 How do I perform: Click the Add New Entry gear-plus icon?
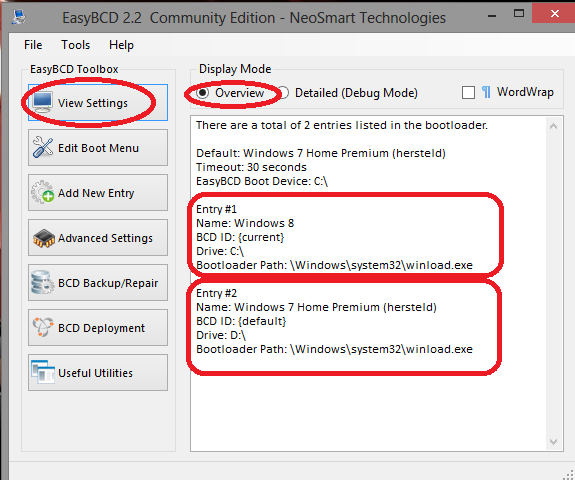click(x=43, y=192)
